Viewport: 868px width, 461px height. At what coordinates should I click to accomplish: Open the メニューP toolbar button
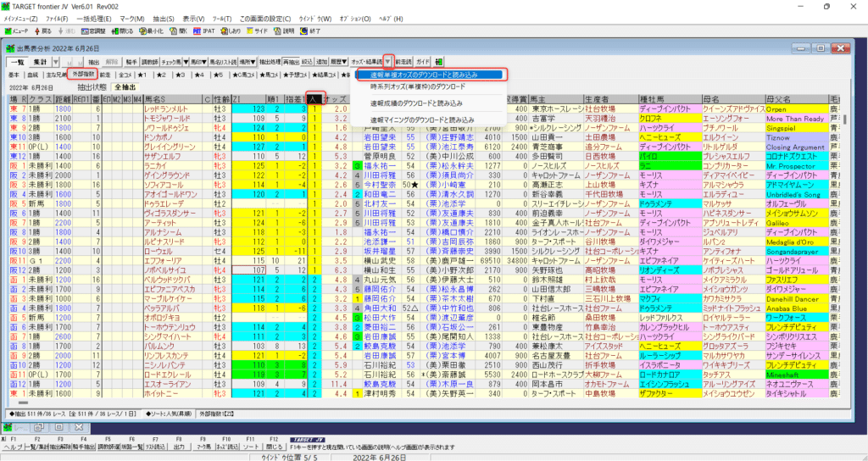point(16,31)
